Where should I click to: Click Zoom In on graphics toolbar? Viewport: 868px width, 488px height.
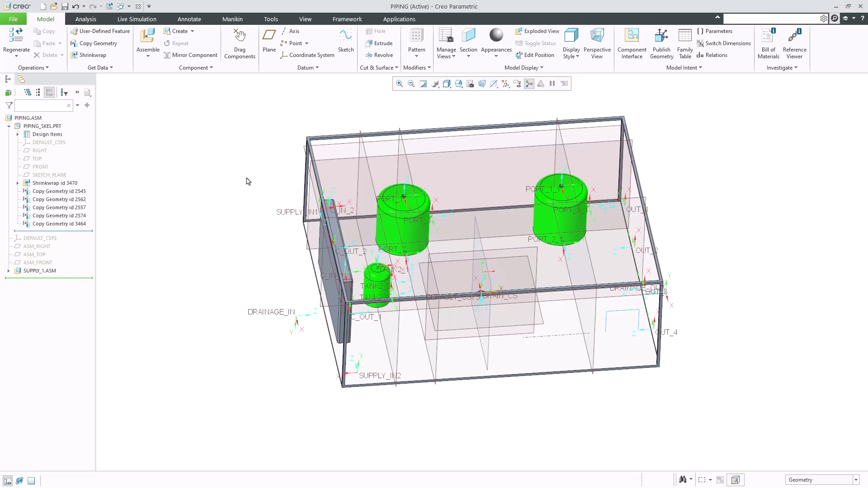399,84
